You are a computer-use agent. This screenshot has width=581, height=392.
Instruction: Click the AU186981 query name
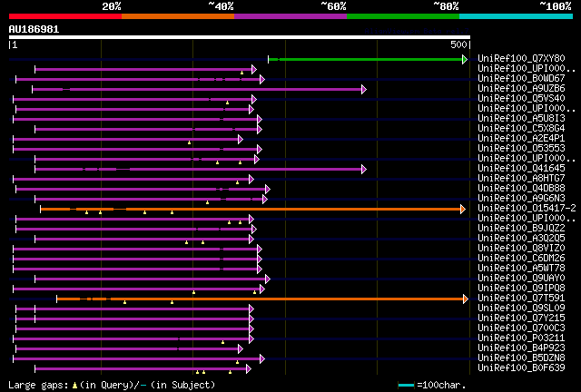pyautogui.click(x=34, y=29)
